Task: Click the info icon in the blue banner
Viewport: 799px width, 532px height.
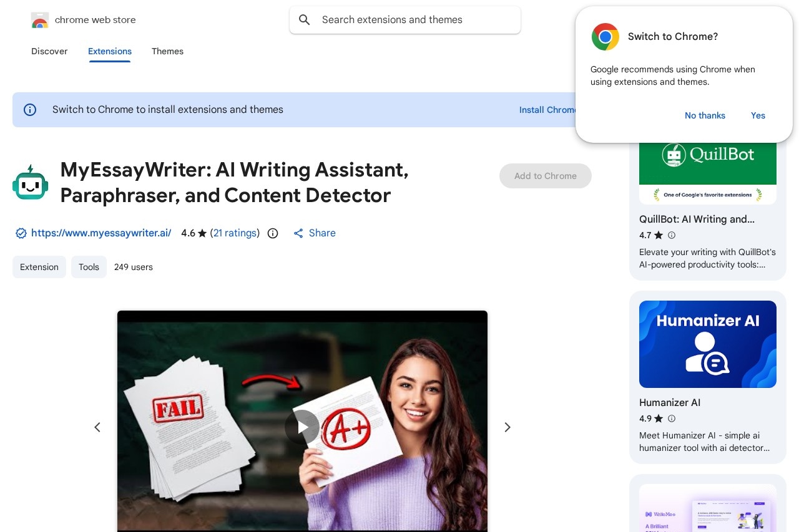Action: pyautogui.click(x=30, y=109)
